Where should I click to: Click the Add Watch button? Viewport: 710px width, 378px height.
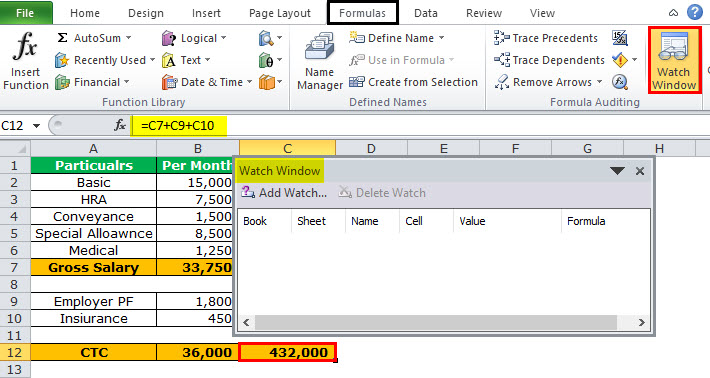(284, 193)
